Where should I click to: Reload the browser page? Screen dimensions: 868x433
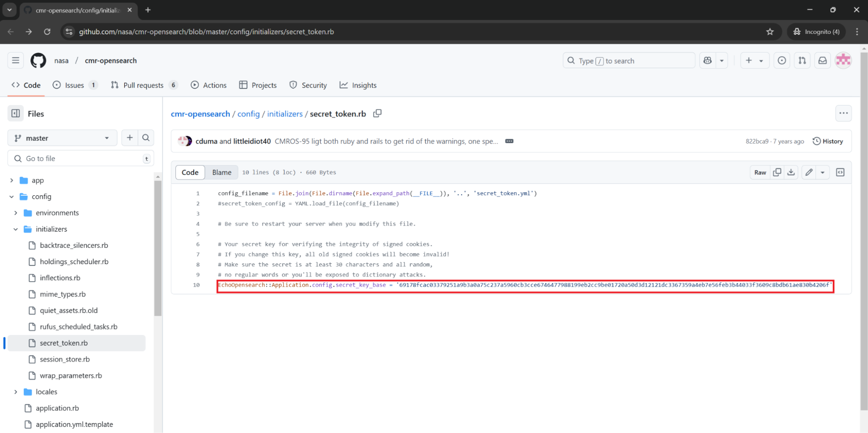pos(47,32)
